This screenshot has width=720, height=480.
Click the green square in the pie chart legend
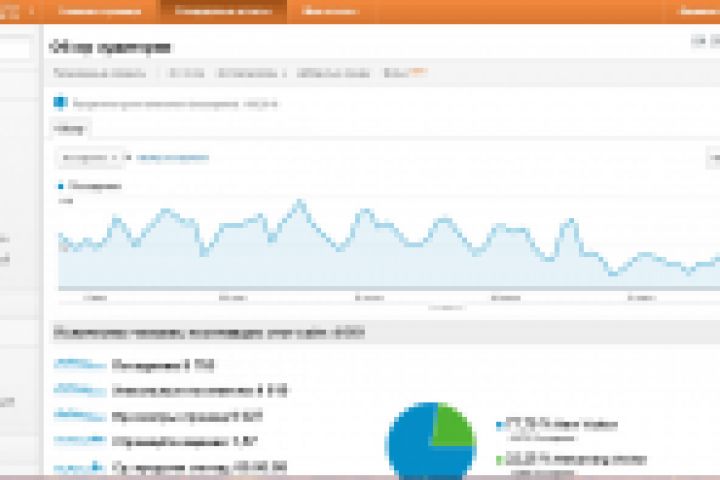click(500, 459)
